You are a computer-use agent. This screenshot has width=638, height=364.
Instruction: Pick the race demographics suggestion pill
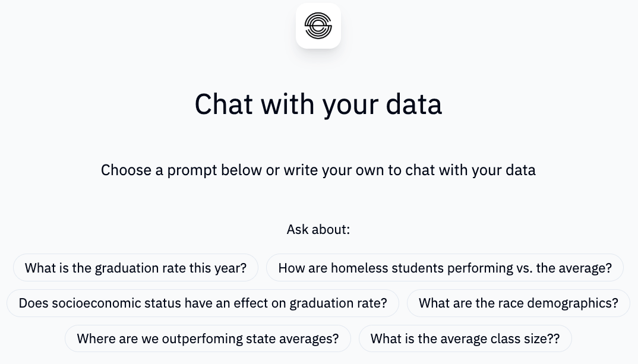point(518,303)
